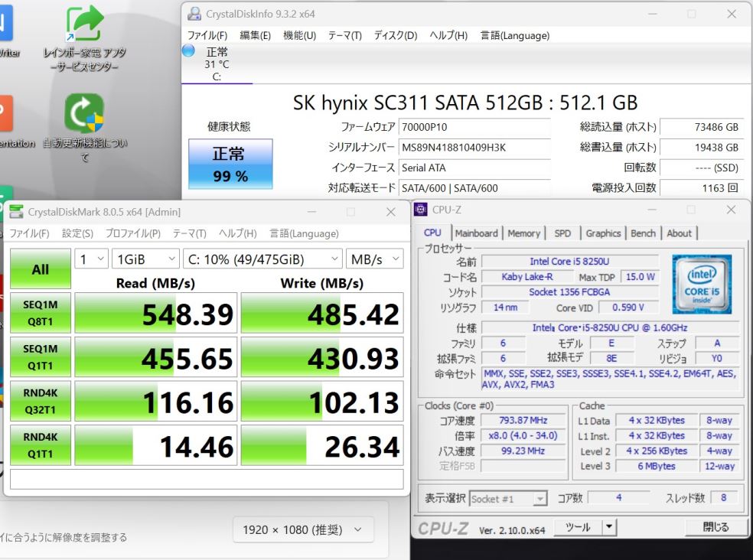The image size is (753, 560).
Task: Open ヘルプ(H) menu in CrystalDiskInfo
Action: 448,35
